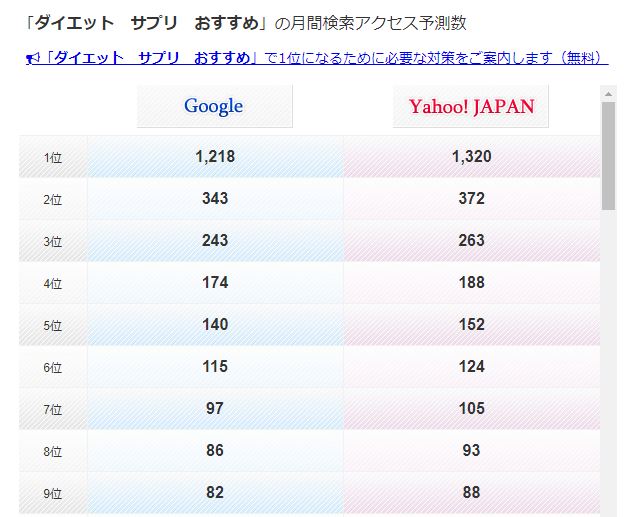Click the empty scrollbar track below the thumb
This screenshot has height=517, width=637.
(x=608, y=361)
